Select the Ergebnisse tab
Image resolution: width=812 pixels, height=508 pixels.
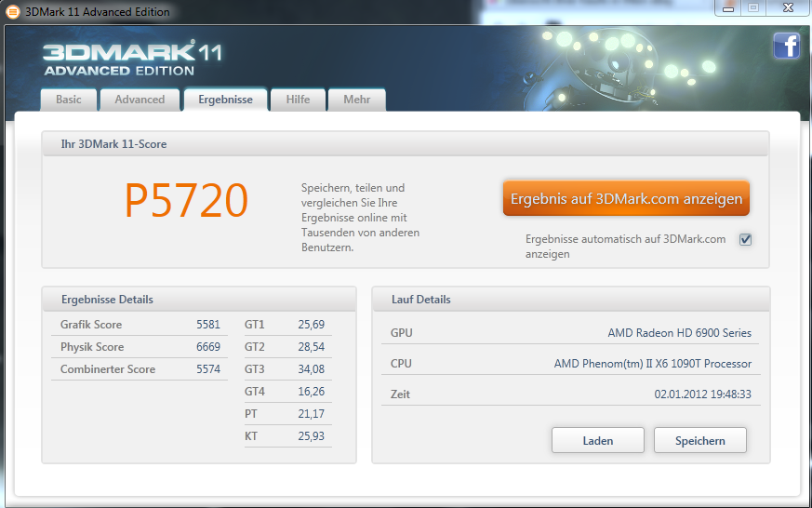pyautogui.click(x=226, y=99)
